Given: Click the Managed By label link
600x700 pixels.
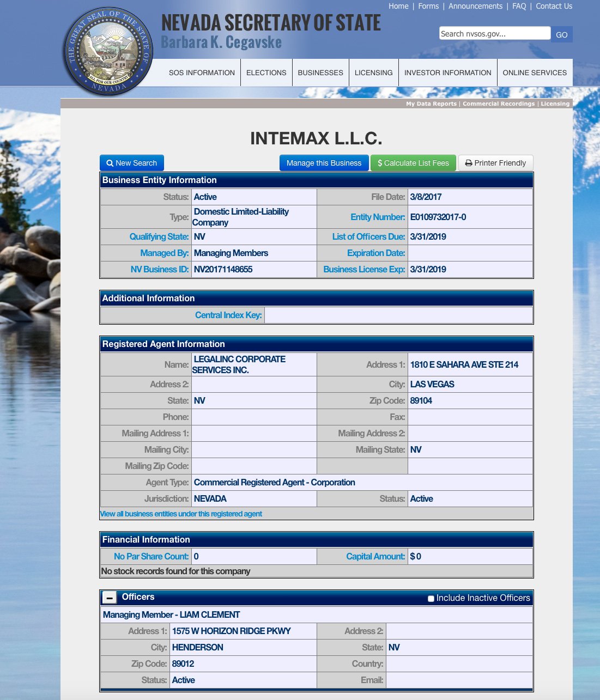Looking at the screenshot, I should click(165, 253).
